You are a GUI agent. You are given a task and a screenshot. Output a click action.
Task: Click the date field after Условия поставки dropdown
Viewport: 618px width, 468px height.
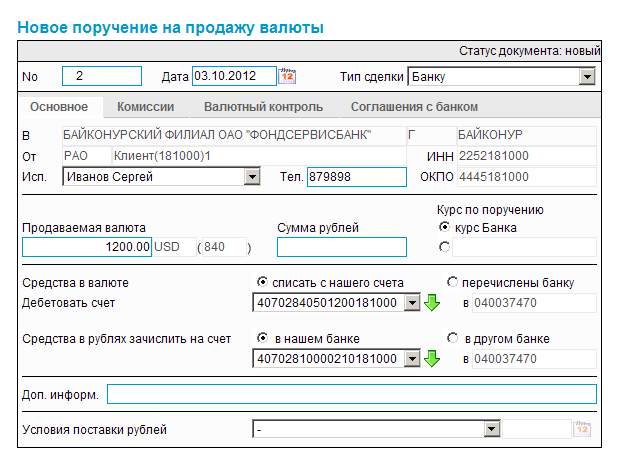536,429
